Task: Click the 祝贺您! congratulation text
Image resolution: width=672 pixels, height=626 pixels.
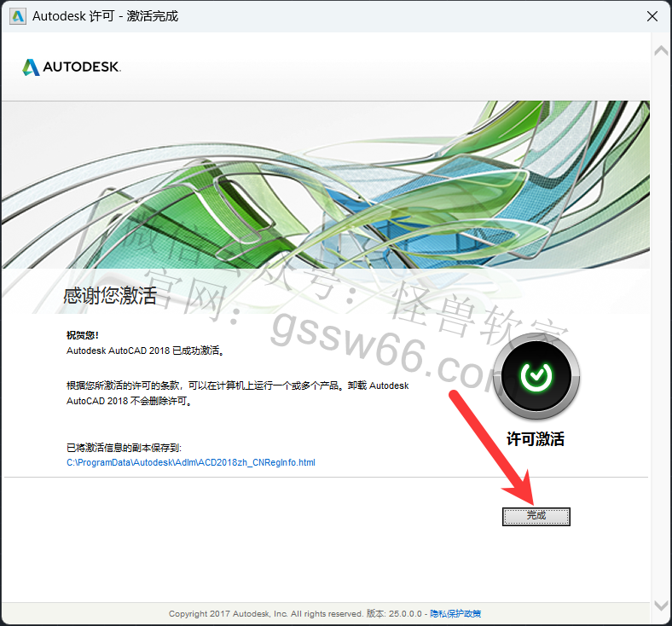Action: [83, 335]
